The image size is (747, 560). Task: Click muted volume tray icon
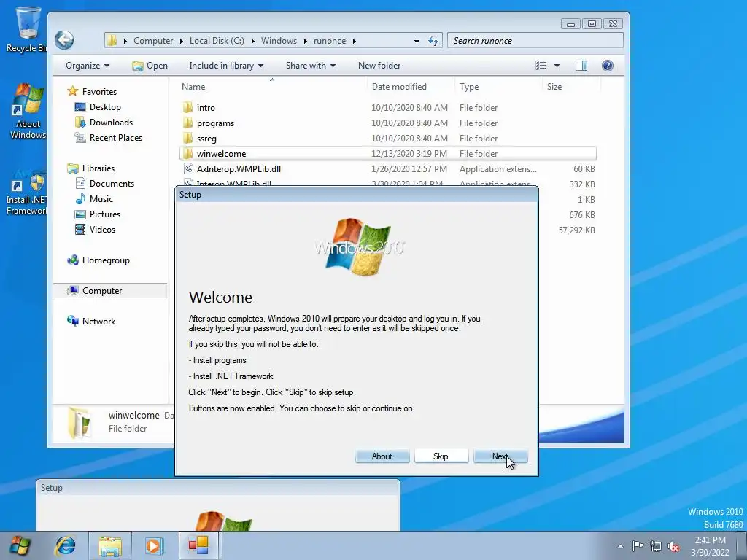[673, 547]
